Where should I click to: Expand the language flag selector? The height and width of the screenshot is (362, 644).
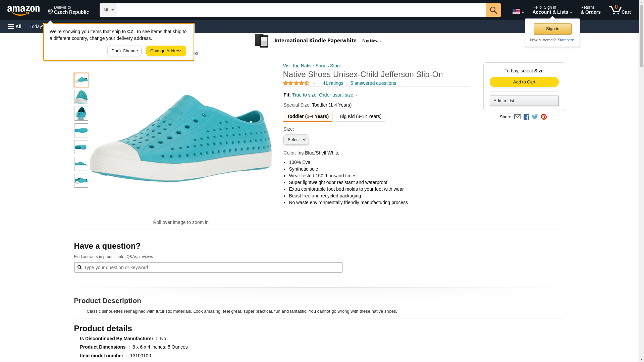[518, 12]
